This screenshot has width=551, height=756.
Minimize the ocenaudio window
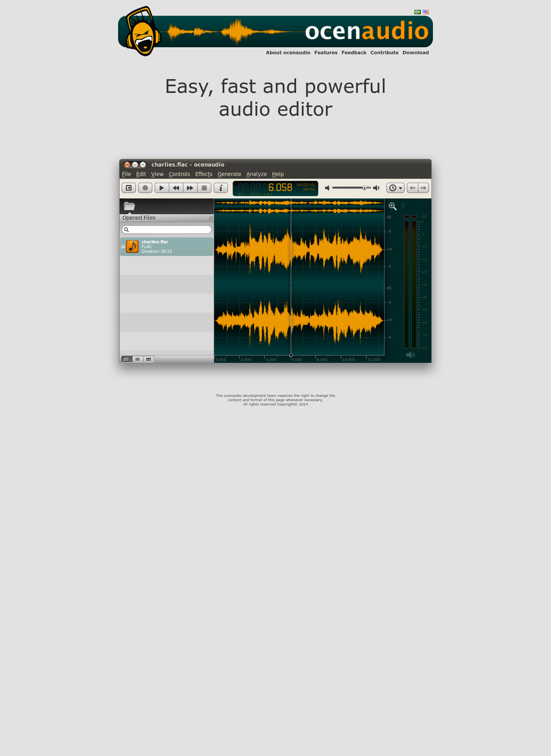135,165
